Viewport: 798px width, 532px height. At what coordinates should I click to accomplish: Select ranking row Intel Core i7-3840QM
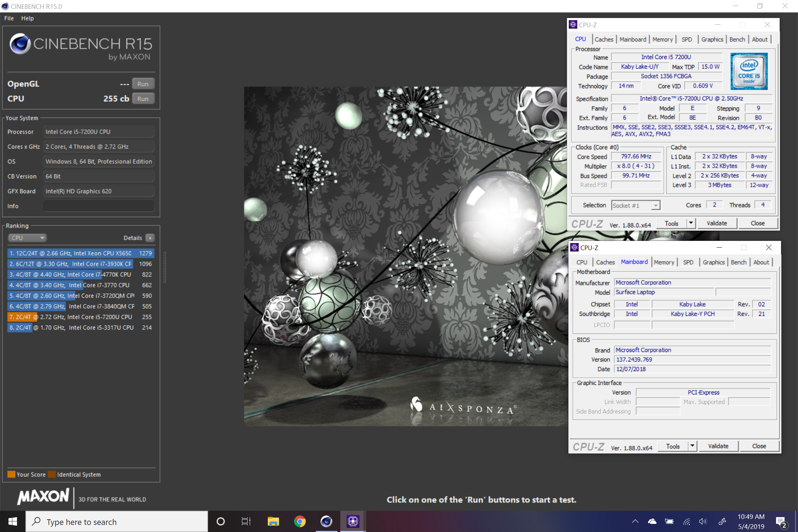point(81,306)
